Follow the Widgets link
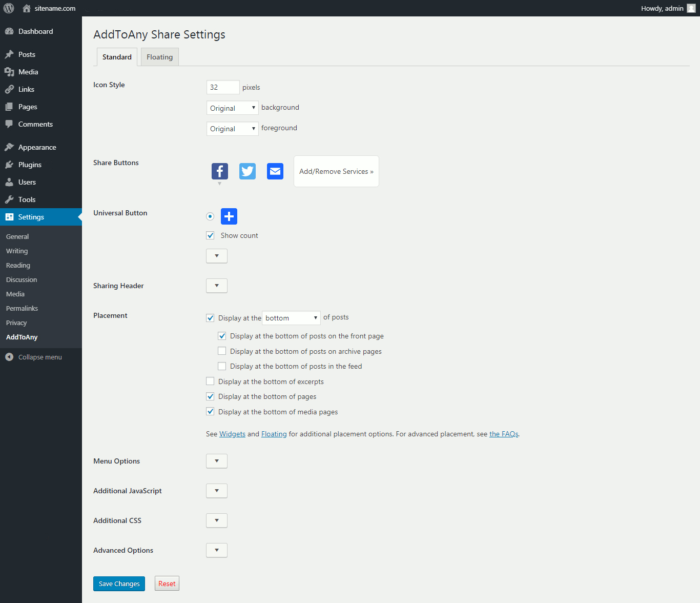This screenshot has width=700, height=603. click(x=232, y=434)
